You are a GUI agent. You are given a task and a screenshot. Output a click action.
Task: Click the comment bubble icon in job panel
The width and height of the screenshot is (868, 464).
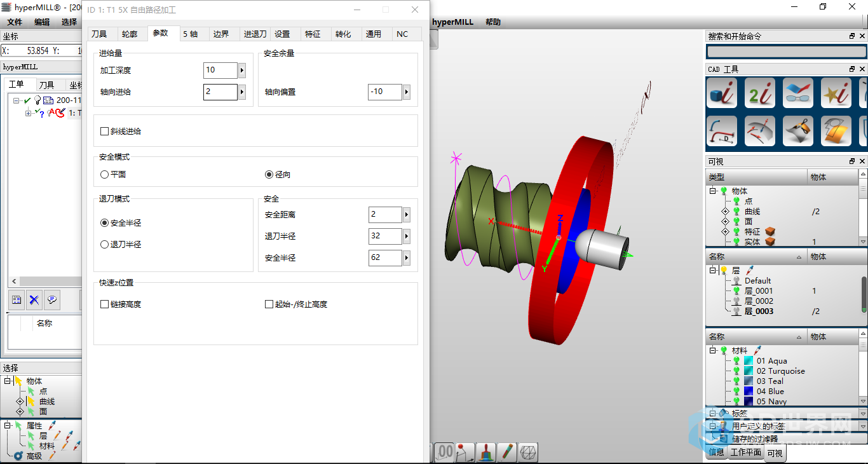pos(52,299)
